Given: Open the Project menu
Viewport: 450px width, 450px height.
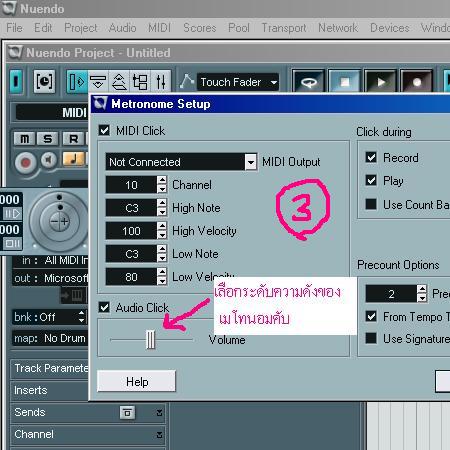Looking at the screenshot, I should tap(81, 28).
